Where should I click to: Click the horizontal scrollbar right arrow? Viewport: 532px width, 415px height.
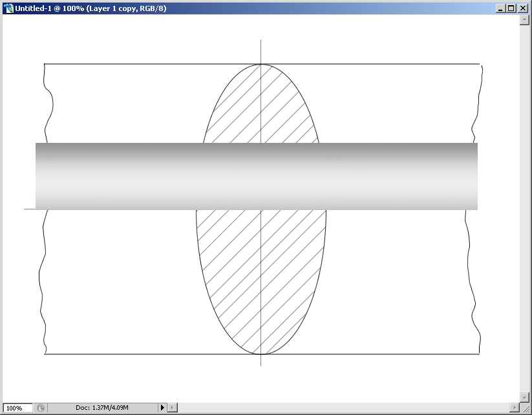(x=515, y=407)
